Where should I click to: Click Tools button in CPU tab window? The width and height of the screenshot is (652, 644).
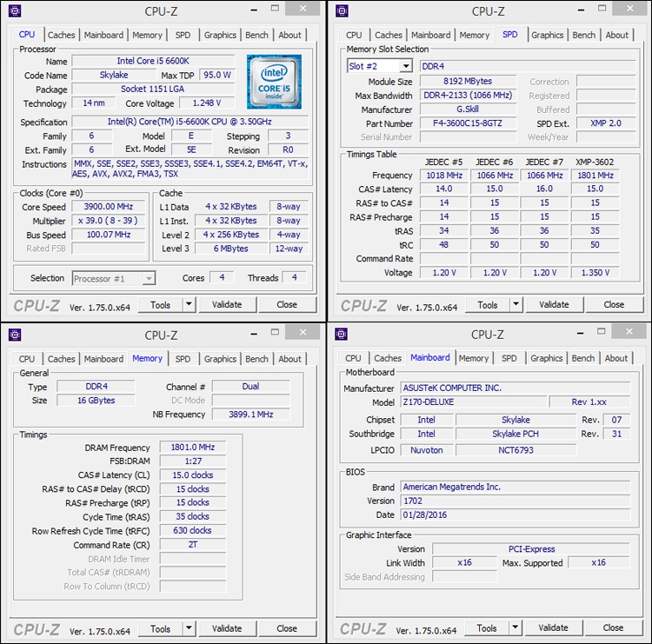[x=161, y=304]
